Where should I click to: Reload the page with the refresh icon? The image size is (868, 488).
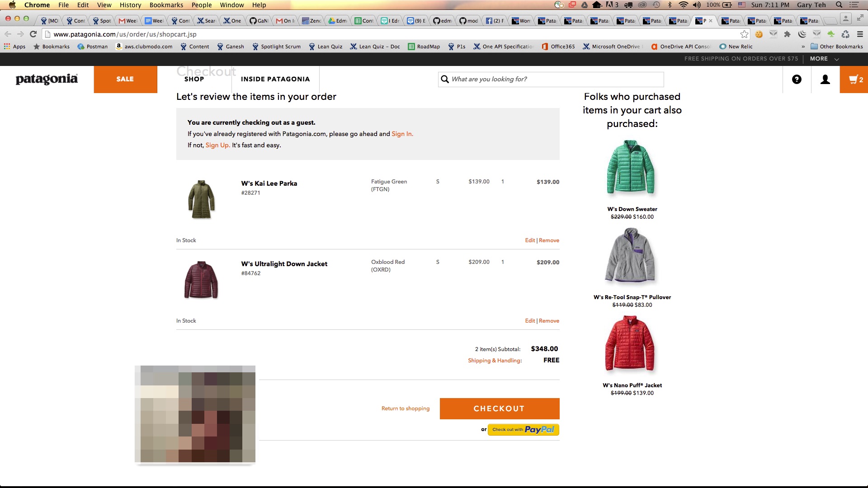point(33,34)
